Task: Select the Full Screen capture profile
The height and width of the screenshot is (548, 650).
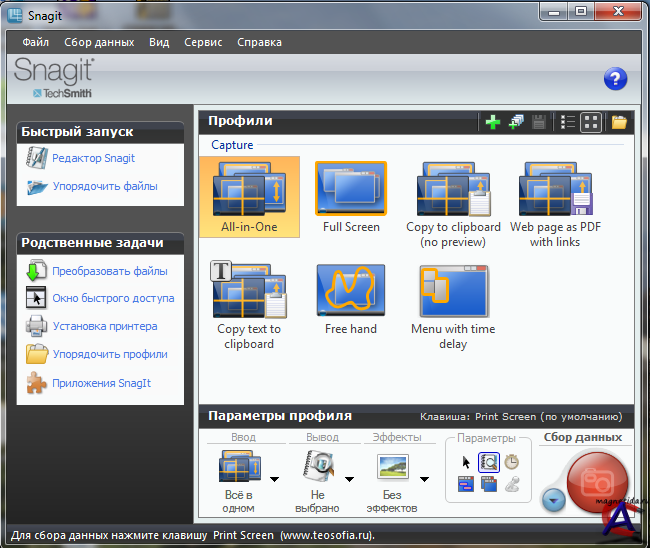Action: point(351,197)
